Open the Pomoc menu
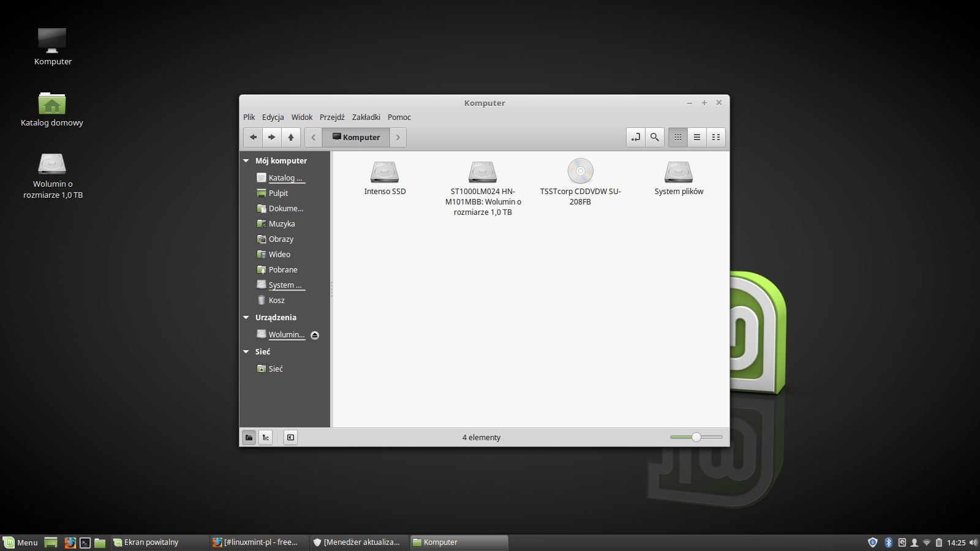This screenshot has width=980, height=551. (x=399, y=117)
